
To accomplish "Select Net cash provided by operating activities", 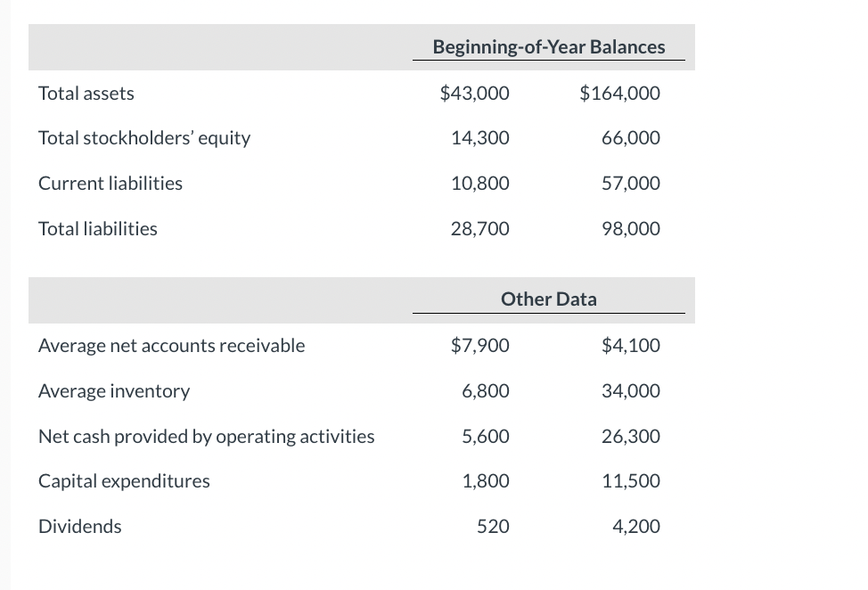I will (x=207, y=436).
